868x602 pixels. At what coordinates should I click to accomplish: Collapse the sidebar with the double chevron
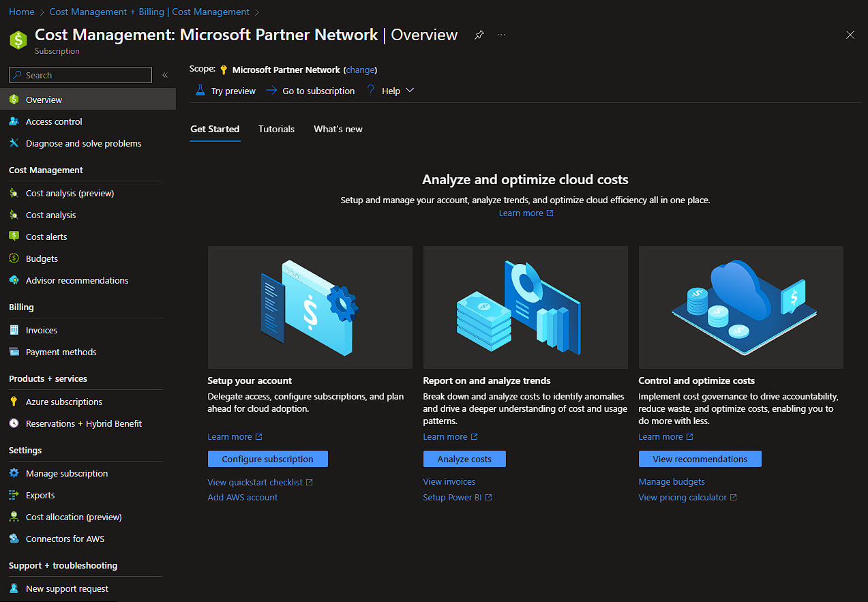[x=165, y=75]
